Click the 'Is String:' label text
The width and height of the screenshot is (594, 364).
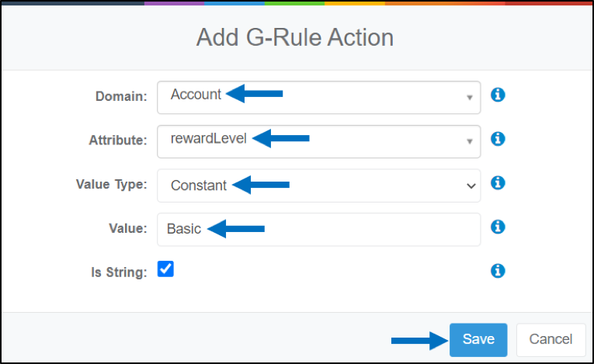119,272
